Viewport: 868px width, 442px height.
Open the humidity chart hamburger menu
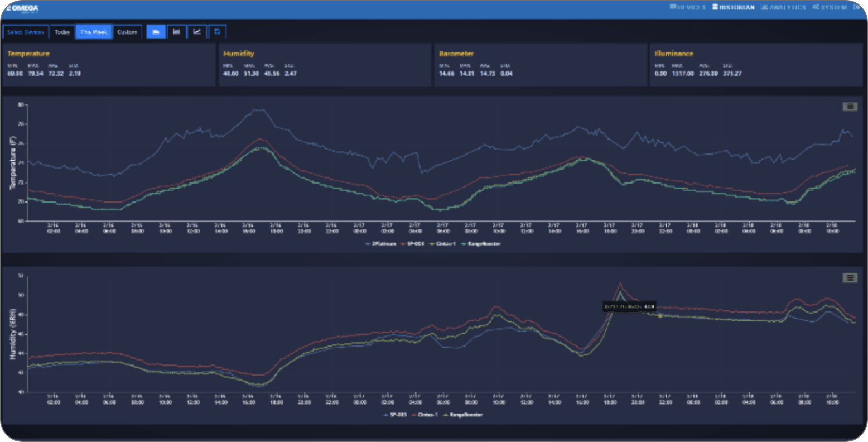tap(850, 277)
